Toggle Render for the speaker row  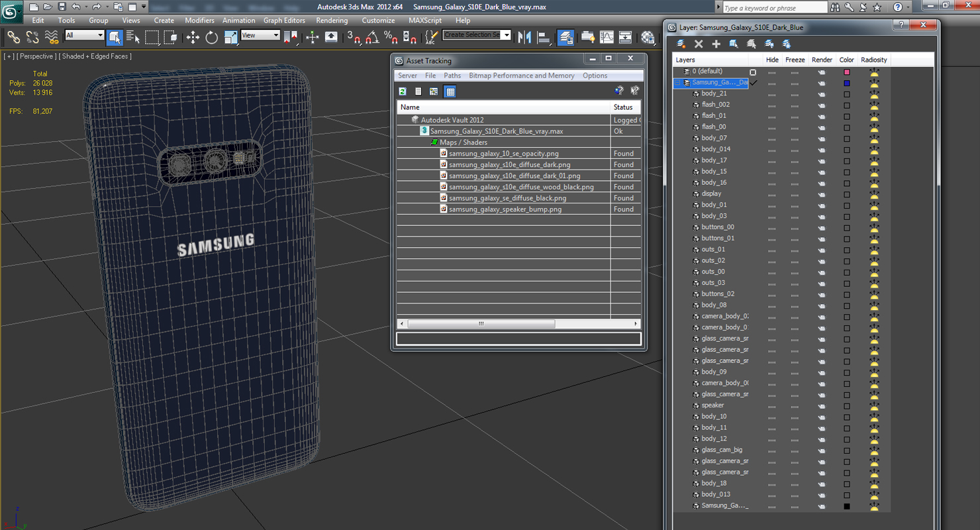click(x=822, y=405)
